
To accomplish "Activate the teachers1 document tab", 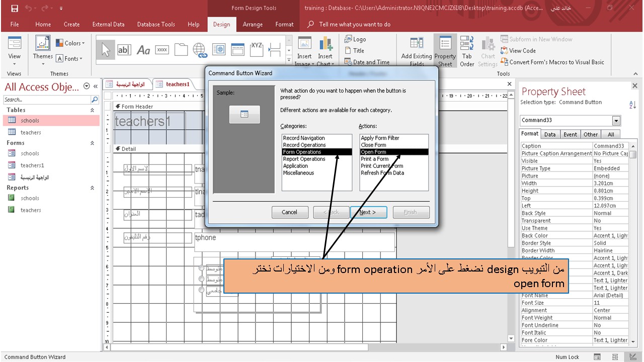I will pos(174,84).
